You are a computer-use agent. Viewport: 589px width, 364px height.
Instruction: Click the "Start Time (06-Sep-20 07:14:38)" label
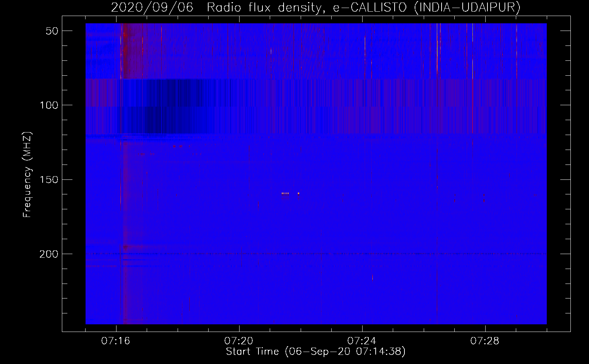[x=316, y=352]
